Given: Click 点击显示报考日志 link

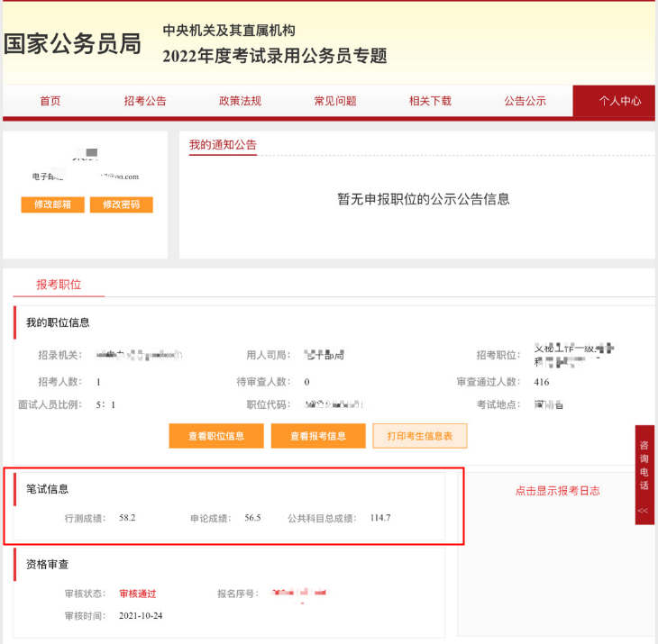Looking at the screenshot, I should [x=557, y=491].
